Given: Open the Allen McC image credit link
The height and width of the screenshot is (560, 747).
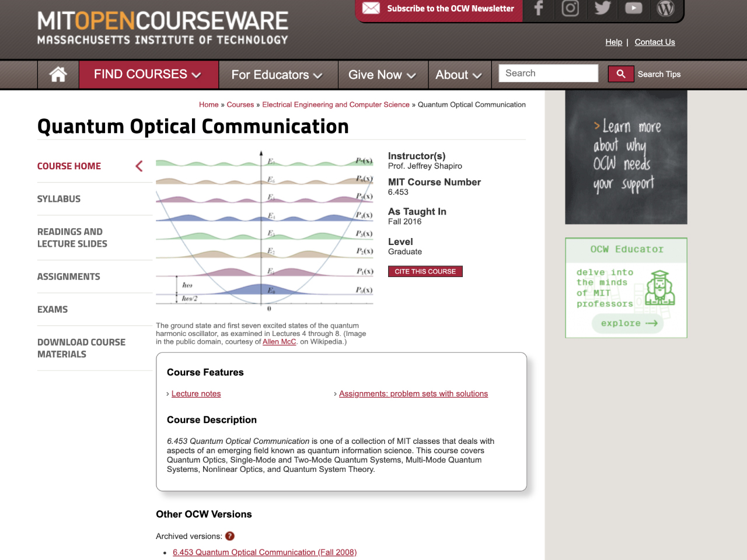Looking at the screenshot, I should (x=280, y=342).
